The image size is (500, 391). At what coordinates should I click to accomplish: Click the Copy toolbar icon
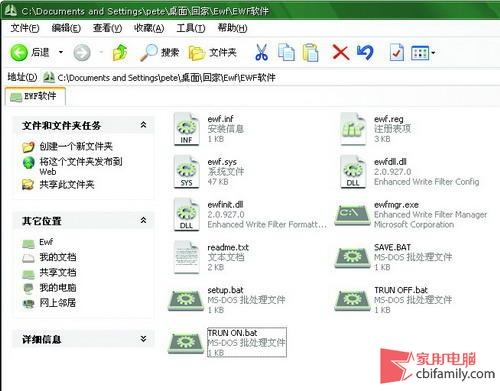pos(286,52)
